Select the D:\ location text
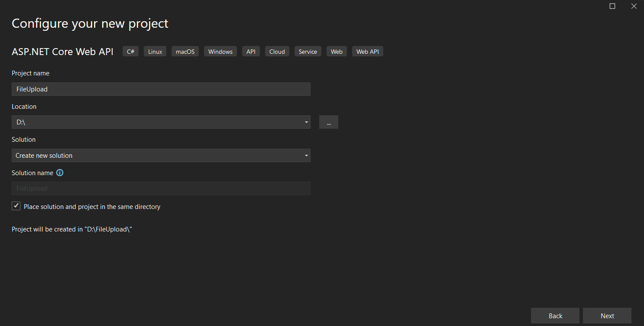This screenshot has height=326, width=644. pyautogui.click(x=20, y=122)
